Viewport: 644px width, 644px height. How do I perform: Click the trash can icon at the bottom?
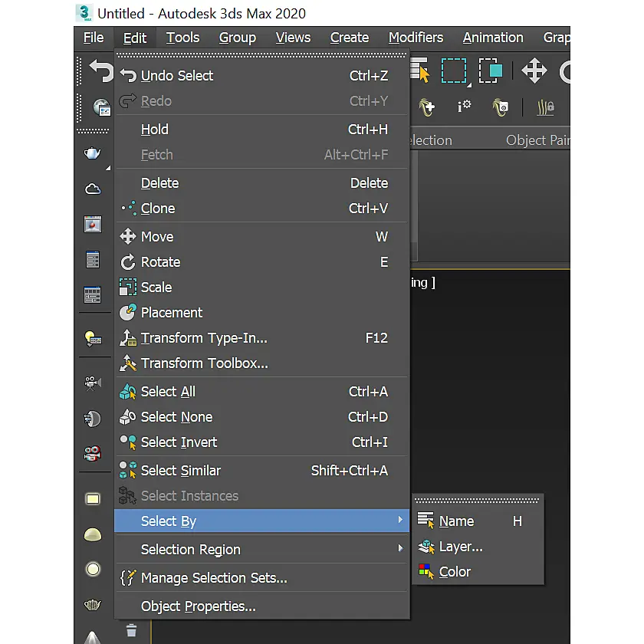pyautogui.click(x=131, y=630)
